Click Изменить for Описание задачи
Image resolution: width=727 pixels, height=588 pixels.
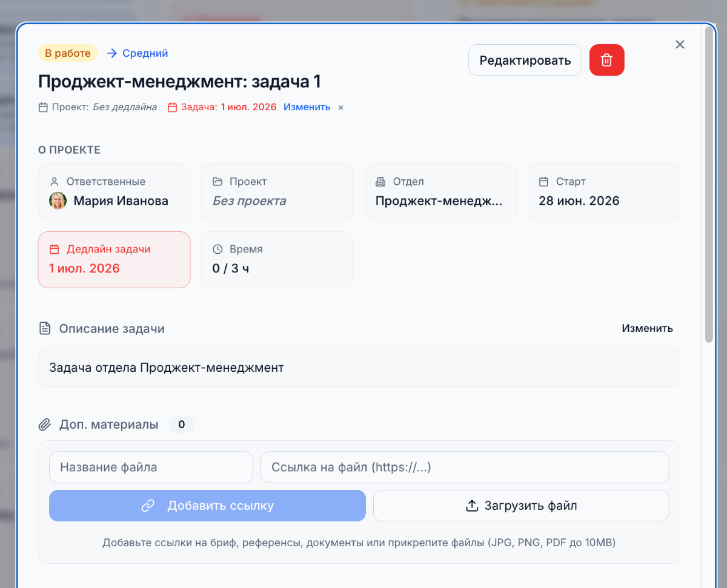click(647, 328)
